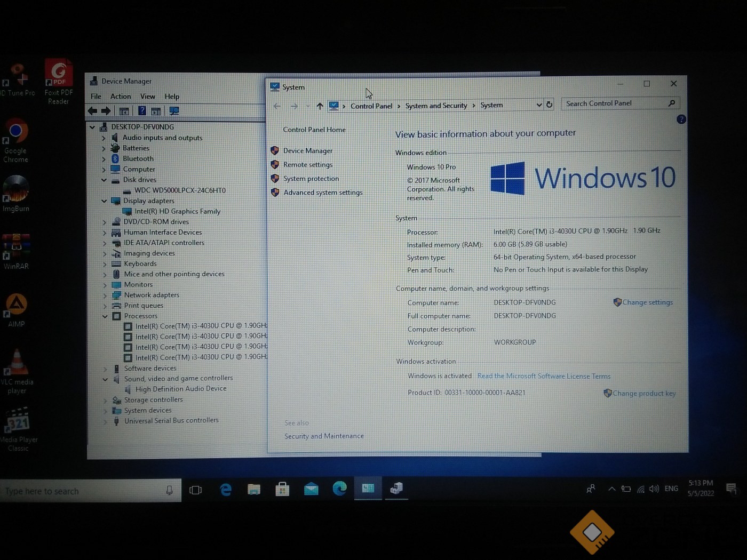
Task: Open Device Manager link in System sidebar
Action: tap(308, 151)
